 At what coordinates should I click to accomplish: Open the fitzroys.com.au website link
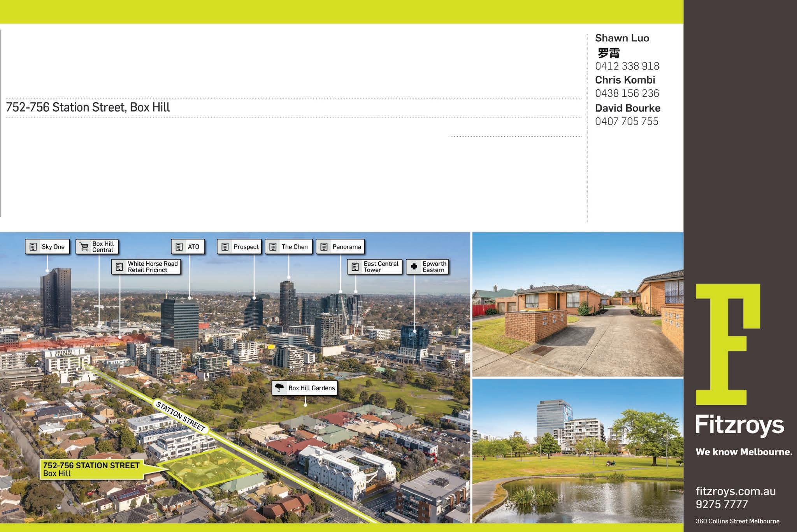tap(736, 491)
